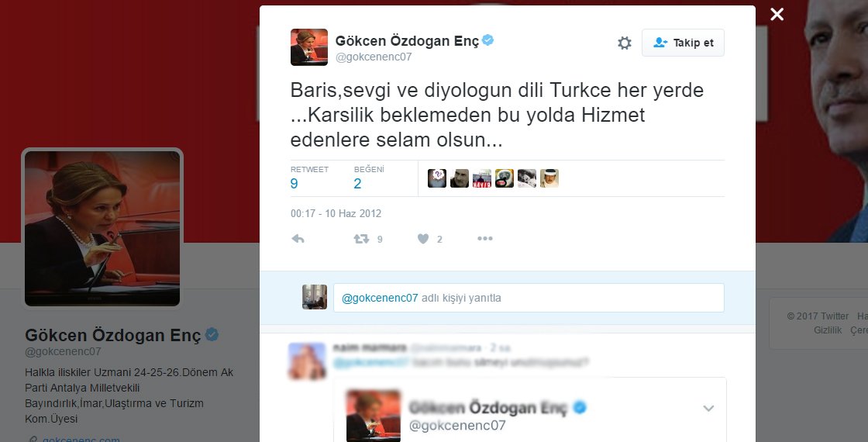
Task: Retweet using the retweet icon
Action: (x=361, y=239)
